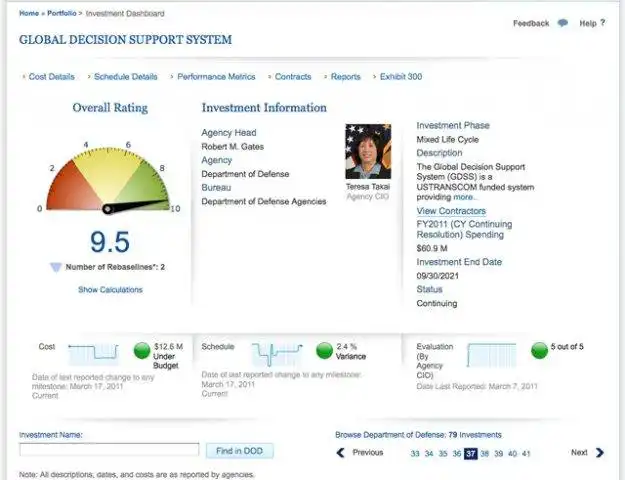Click the Help link text

588,23
